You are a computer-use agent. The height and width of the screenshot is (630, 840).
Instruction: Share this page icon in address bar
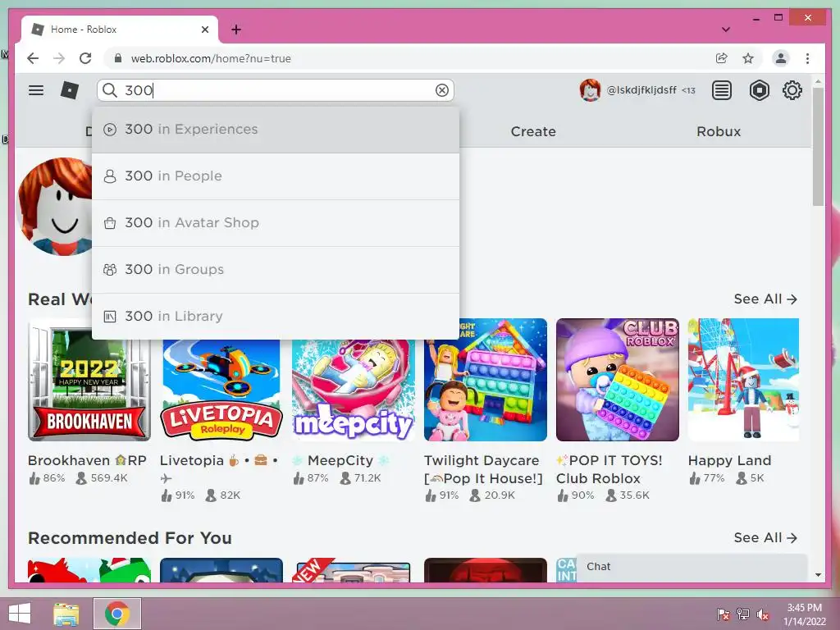(x=722, y=58)
